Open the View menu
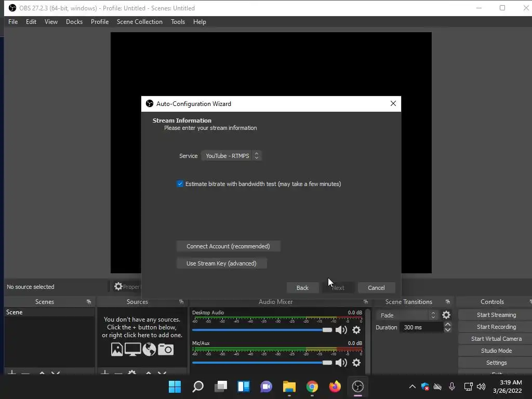 click(51, 22)
